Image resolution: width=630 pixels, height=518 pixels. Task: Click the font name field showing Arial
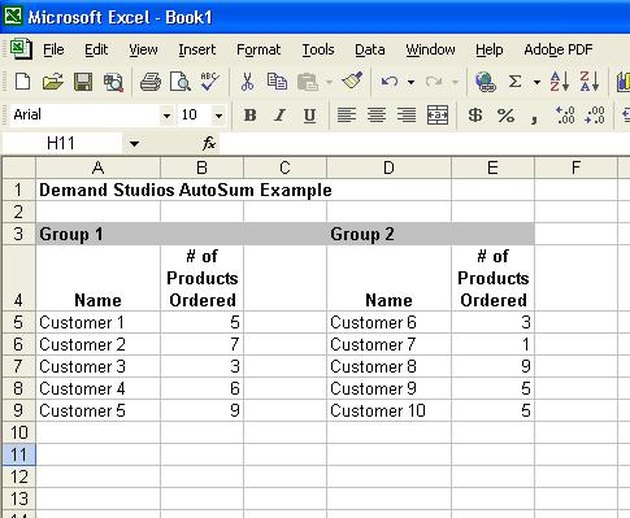tap(85, 116)
